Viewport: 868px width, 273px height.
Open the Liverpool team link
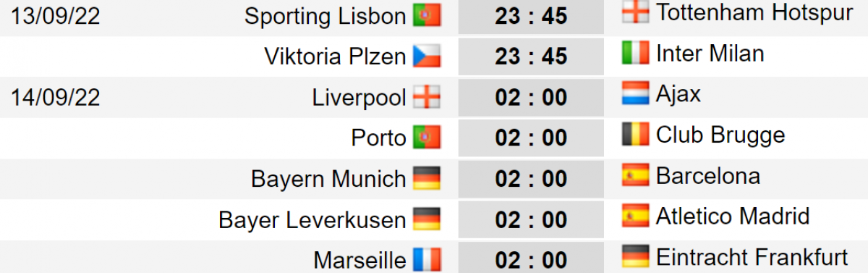pyautogui.click(x=359, y=98)
